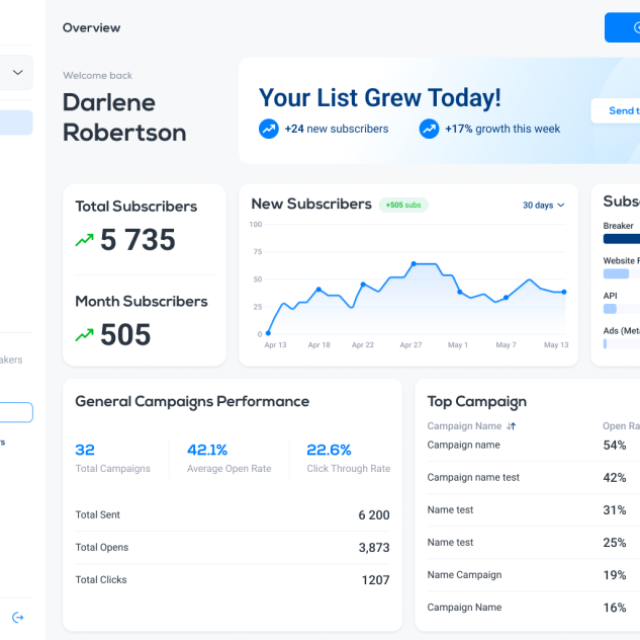Click the green arrow next to 5 735
The width and height of the screenshot is (640, 640).
coord(84,240)
